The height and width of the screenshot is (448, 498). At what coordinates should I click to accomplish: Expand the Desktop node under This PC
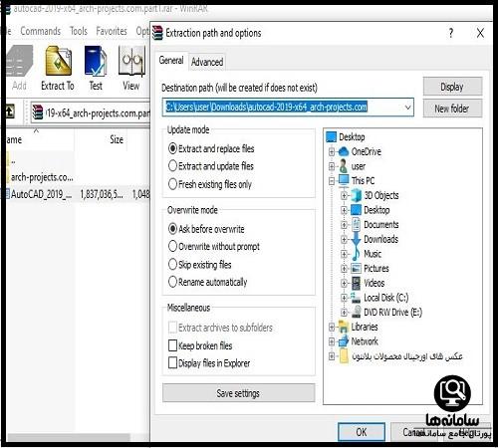click(x=344, y=210)
